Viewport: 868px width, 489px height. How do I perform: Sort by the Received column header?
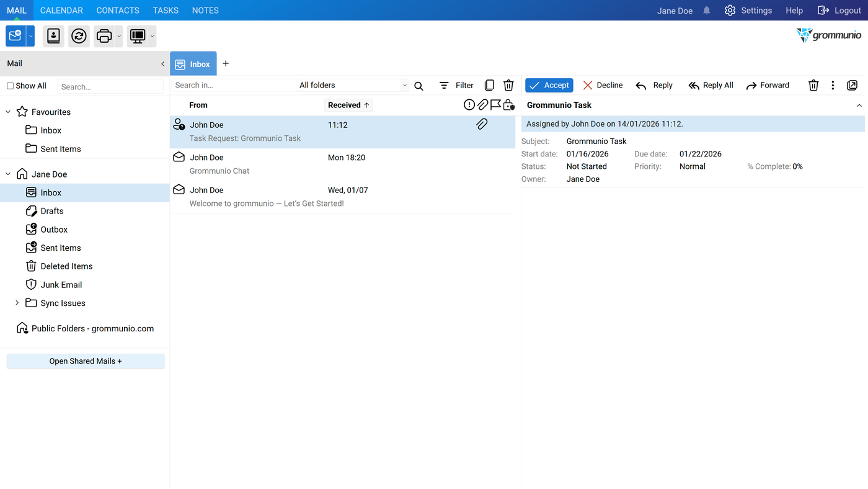coord(348,105)
